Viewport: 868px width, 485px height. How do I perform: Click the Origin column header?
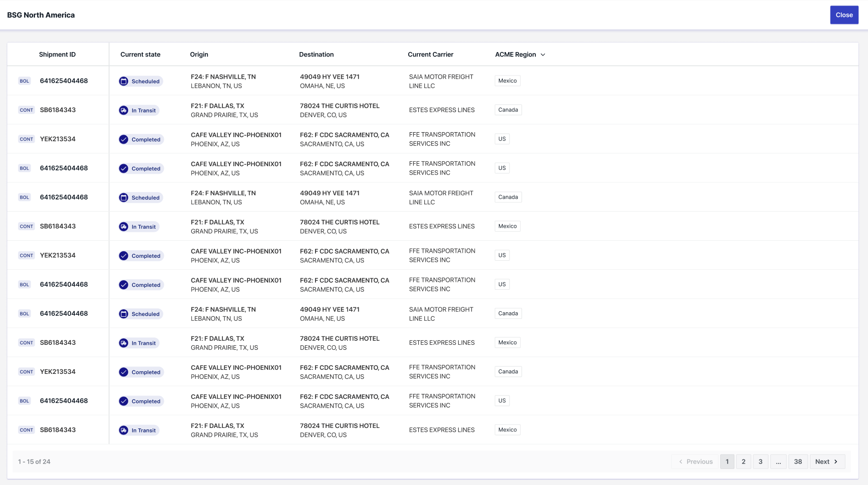(199, 55)
